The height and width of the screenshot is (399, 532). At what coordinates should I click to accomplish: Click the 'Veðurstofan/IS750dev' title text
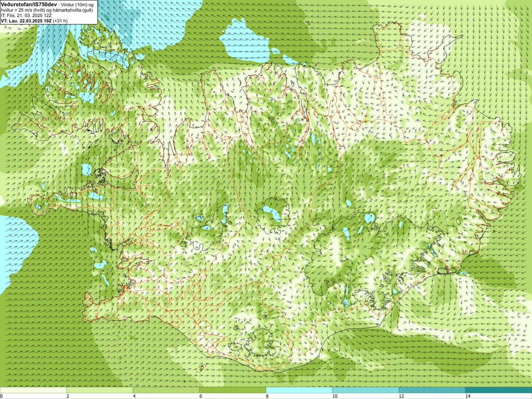click(29, 5)
